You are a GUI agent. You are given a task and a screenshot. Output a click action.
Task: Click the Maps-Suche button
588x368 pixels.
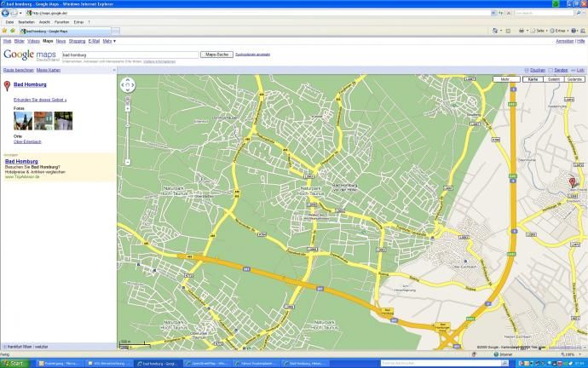(216, 55)
